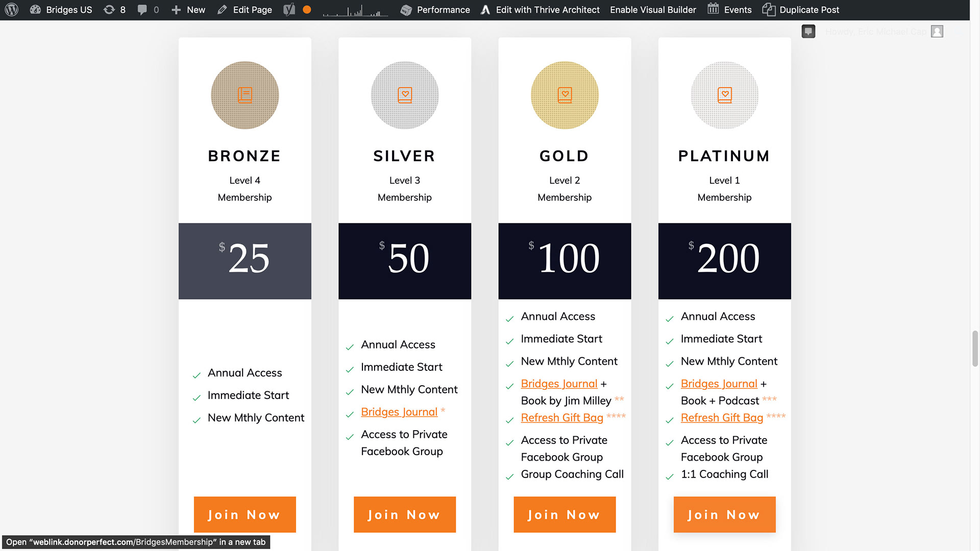980x551 pixels.
Task: Click Join Now under Gold plan
Action: pyautogui.click(x=565, y=514)
